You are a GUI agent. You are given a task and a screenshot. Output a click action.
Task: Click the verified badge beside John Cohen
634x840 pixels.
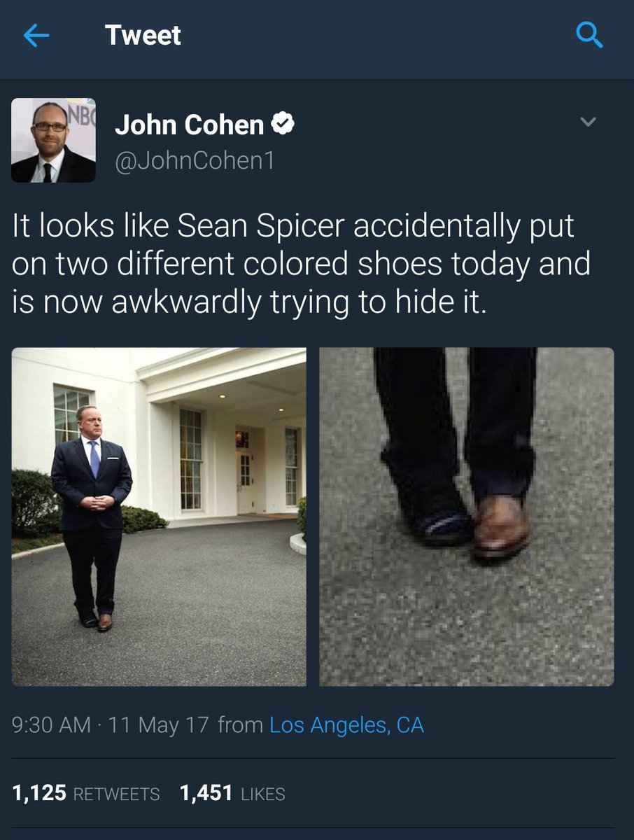point(283,125)
